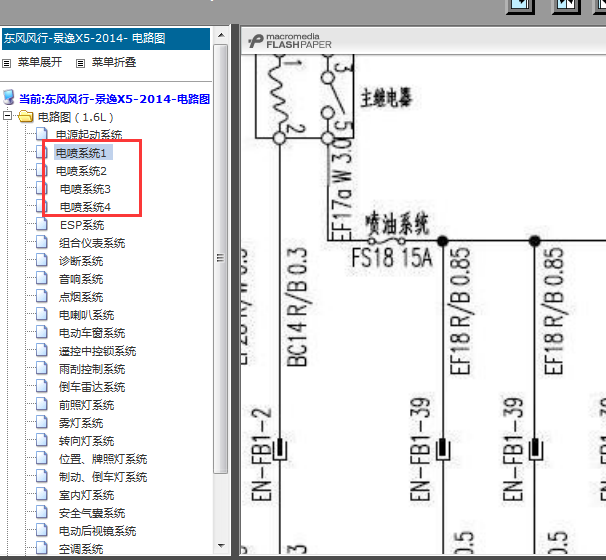
Task: Click the page icon beside 组合仪表系统
Action: [x=42, y=242]
